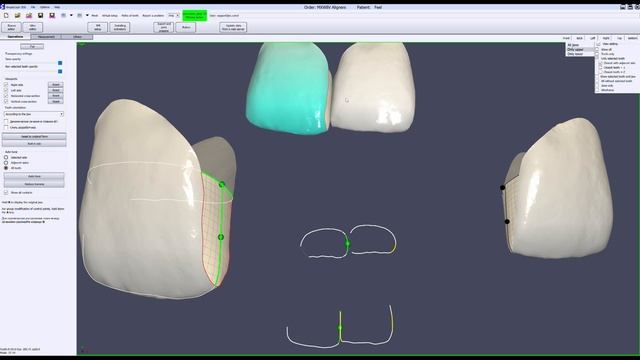Toggle the Only selected tooth checkbox
The height and width of the screenshot is (360, 640).
pyautogui.click(x=598, y=58)
